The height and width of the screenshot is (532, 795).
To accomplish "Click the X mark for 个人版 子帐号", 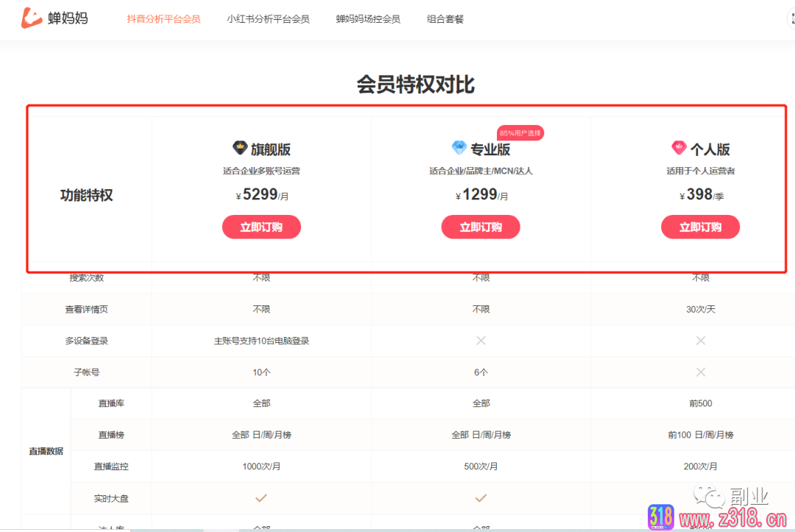I will (x=700, y=372).
